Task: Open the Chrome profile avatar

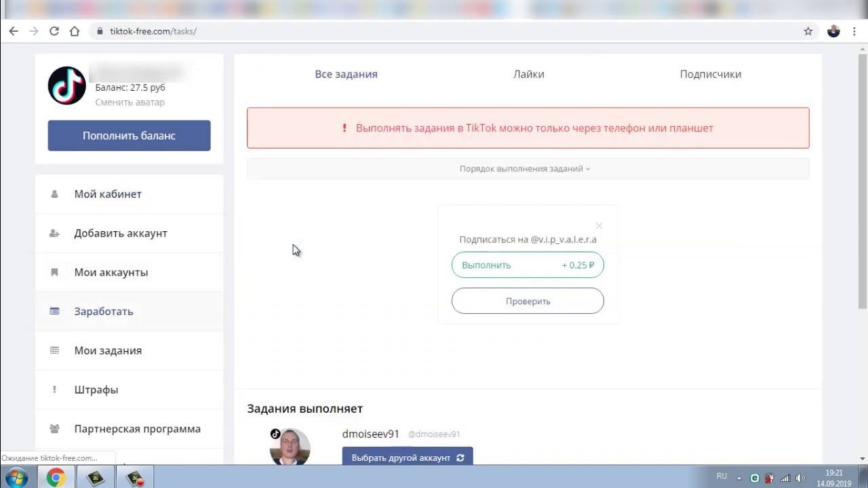Action: click(833, 31)
